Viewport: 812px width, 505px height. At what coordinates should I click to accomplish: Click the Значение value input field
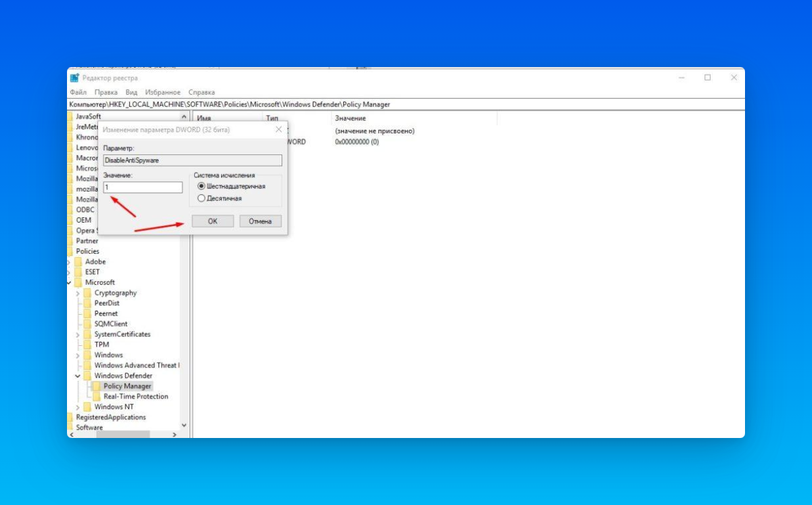143,187
